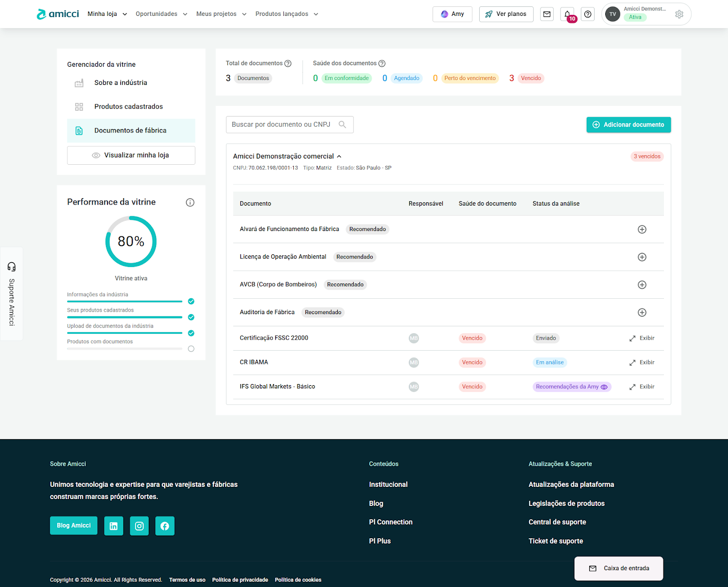Open the notifications bell icon
The height and width of the screenshot is (587, 728).
tap(567, 14)
